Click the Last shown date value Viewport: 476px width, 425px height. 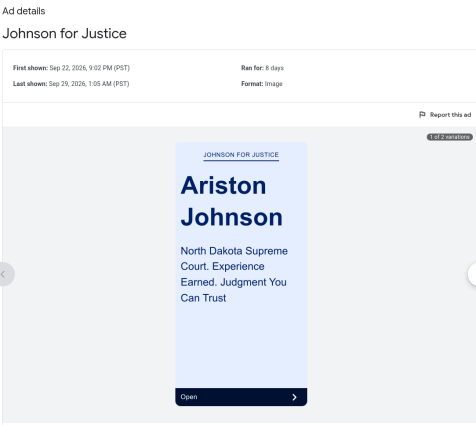(x=89, y=84)
